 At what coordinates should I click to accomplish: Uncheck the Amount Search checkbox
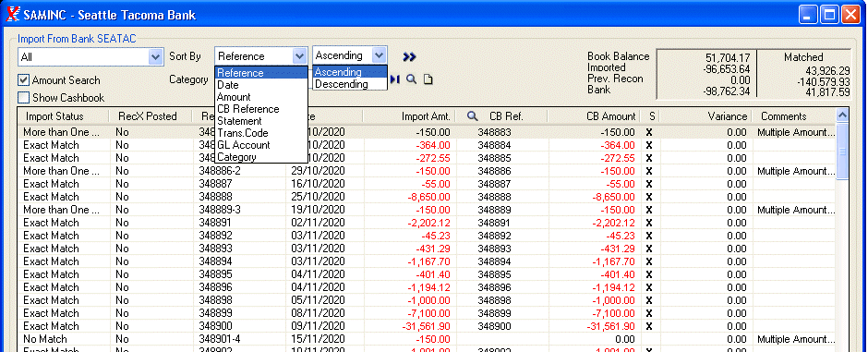(x=23, y=80)
